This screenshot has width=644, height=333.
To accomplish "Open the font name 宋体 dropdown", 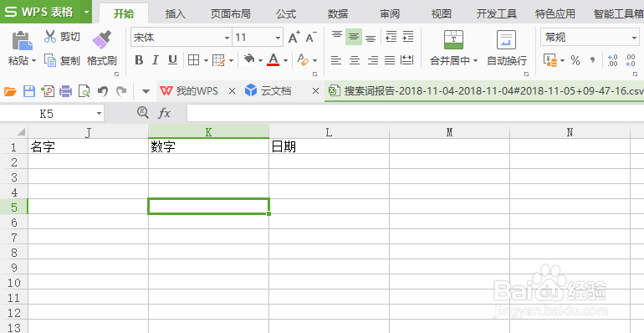I will tap(227, 38).
